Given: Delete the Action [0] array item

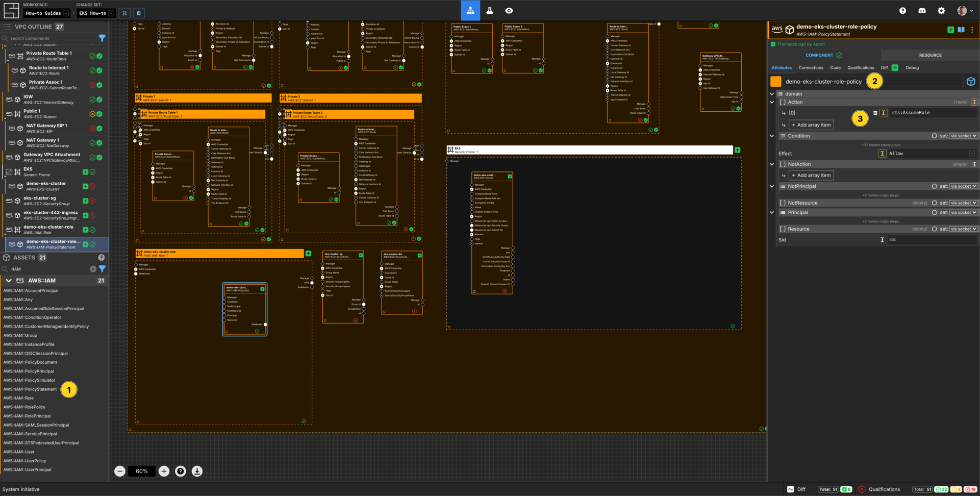Looking at the screenshot, I should click(x=875, y=113).
